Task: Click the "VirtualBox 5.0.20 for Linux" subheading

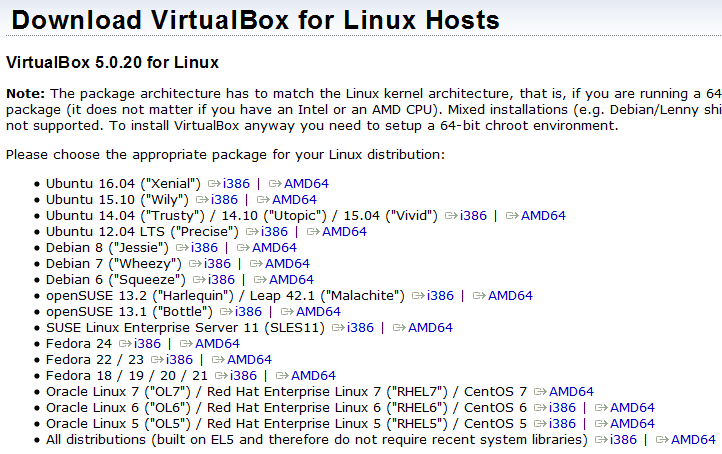Action: pos(112,62)
